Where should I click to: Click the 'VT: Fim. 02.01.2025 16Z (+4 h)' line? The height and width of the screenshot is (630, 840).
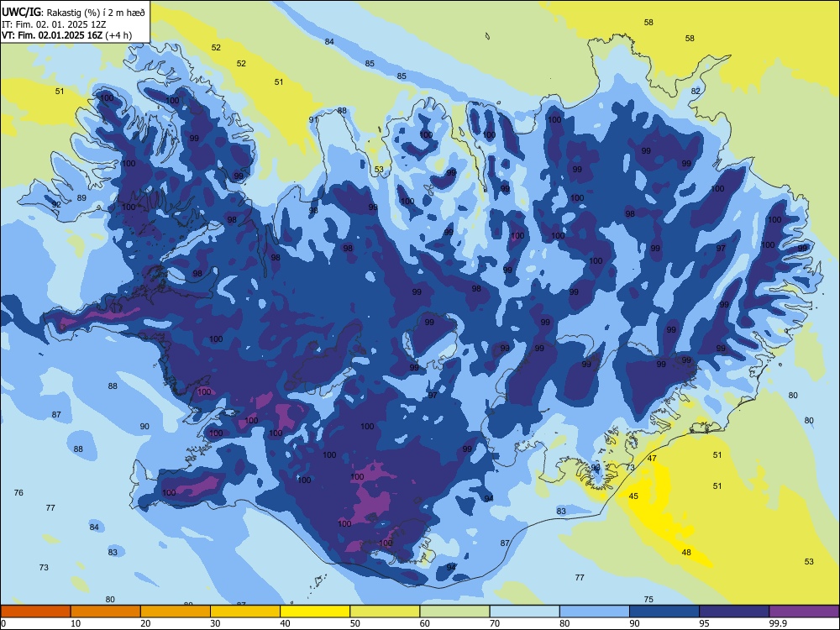[x=66, y=35]
